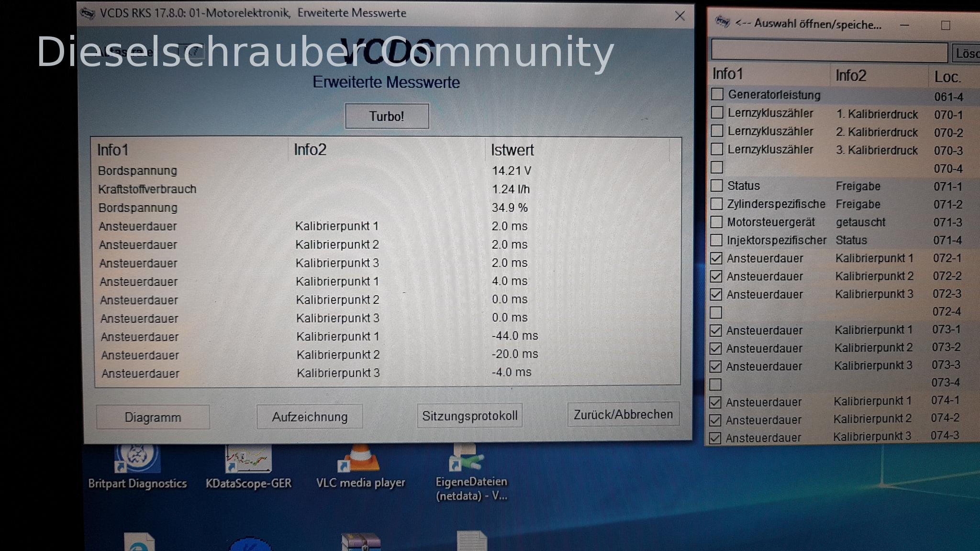Open the Diagramm view
Screen dimensions: 980x551
coord(153,417)
